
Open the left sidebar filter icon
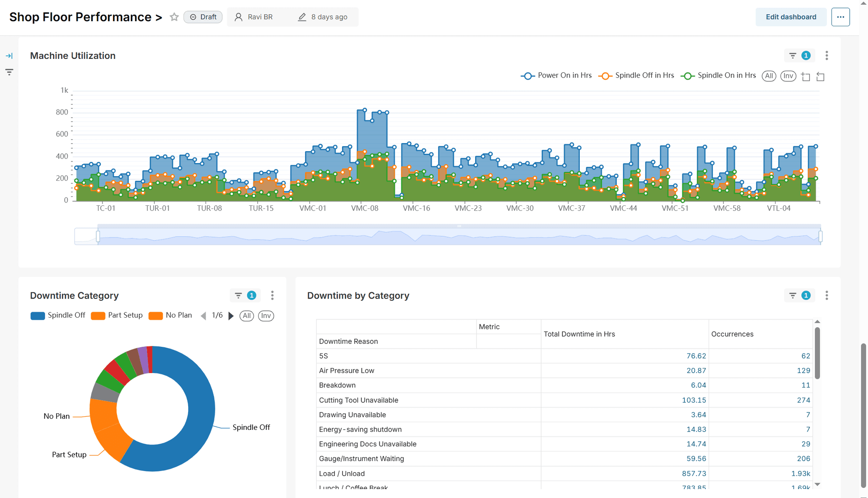click(9, 72)
